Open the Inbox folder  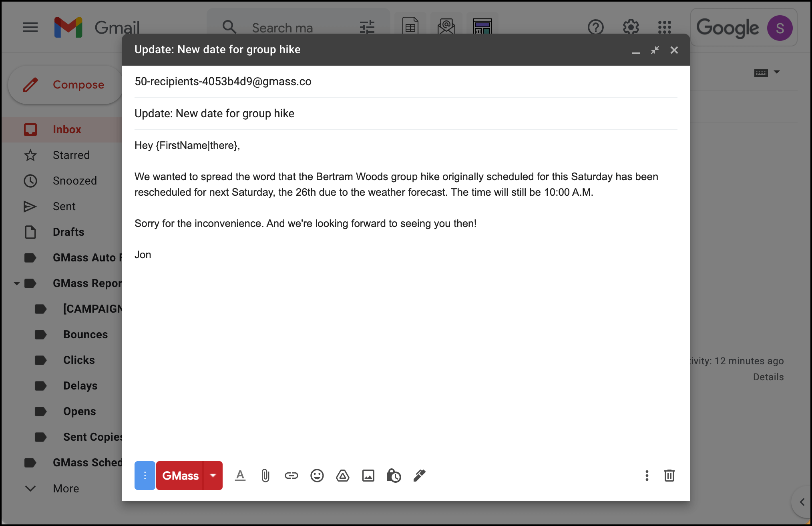(x=62, y=130)
